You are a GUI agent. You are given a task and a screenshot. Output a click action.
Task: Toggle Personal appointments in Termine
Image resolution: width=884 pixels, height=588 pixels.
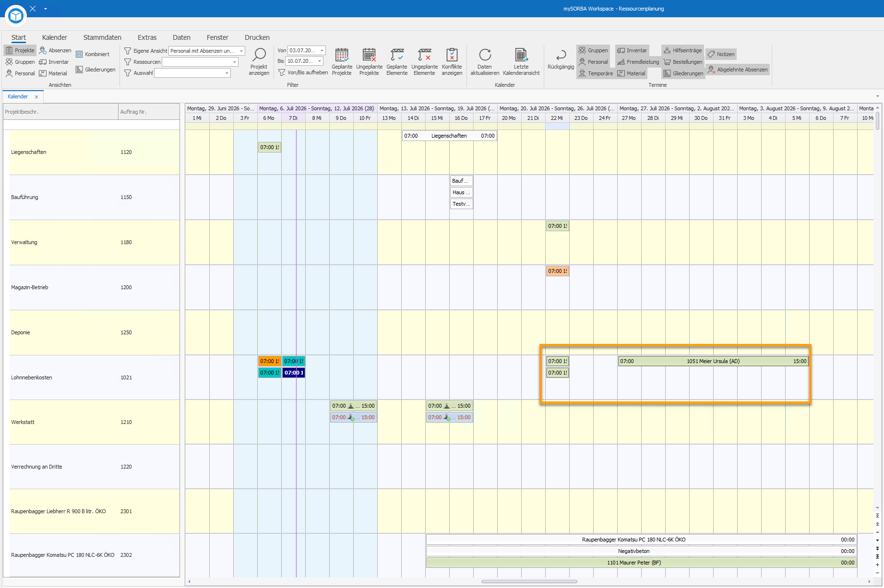(593, 62)
